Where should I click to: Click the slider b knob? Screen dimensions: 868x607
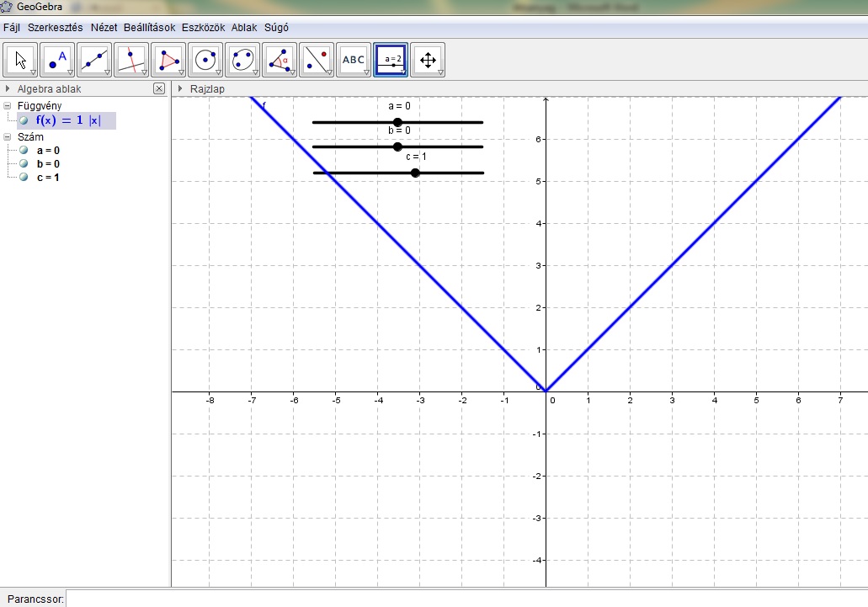point(397,146)
